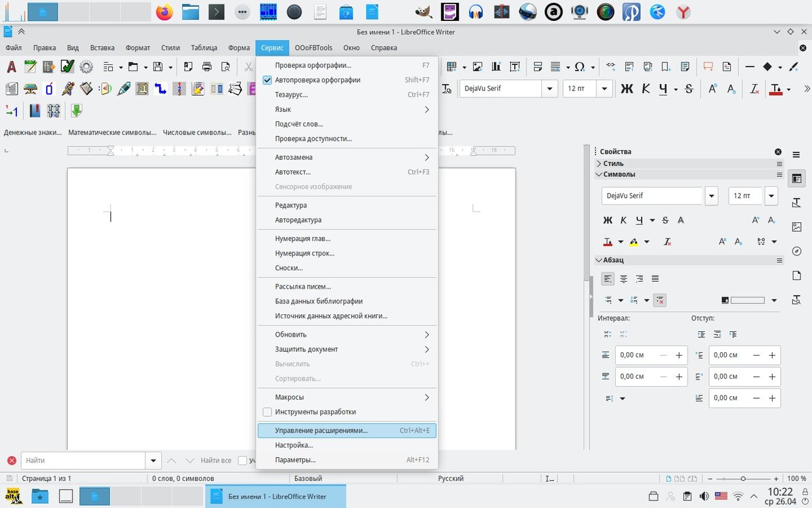This screenshot has width=812, height=508.
Task: Click center alignment in sidebar Абзац
Action: pos(624,278)
